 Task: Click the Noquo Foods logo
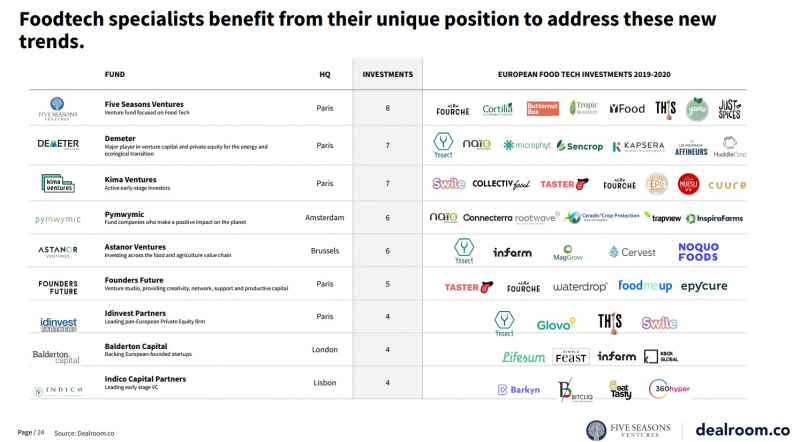point(698,252)
